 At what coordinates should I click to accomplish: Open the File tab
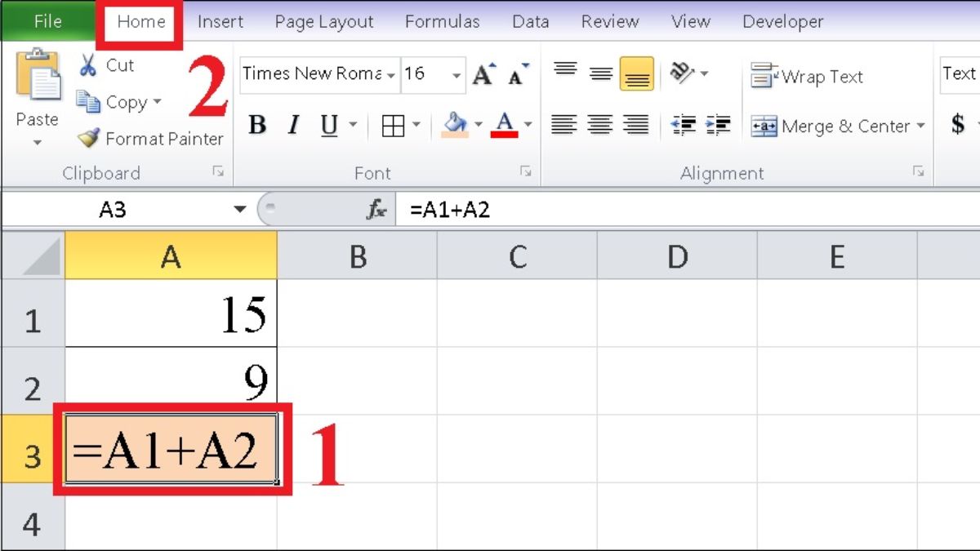coord(47,22)
